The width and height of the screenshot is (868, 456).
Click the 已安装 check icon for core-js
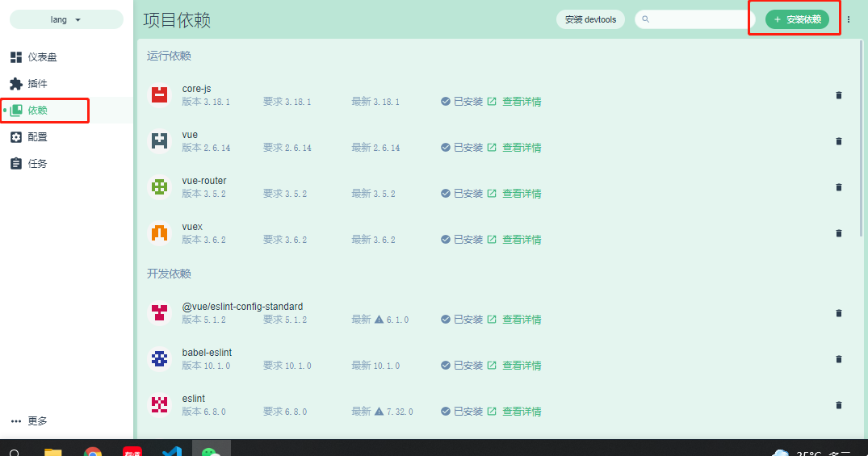(446, 101)
